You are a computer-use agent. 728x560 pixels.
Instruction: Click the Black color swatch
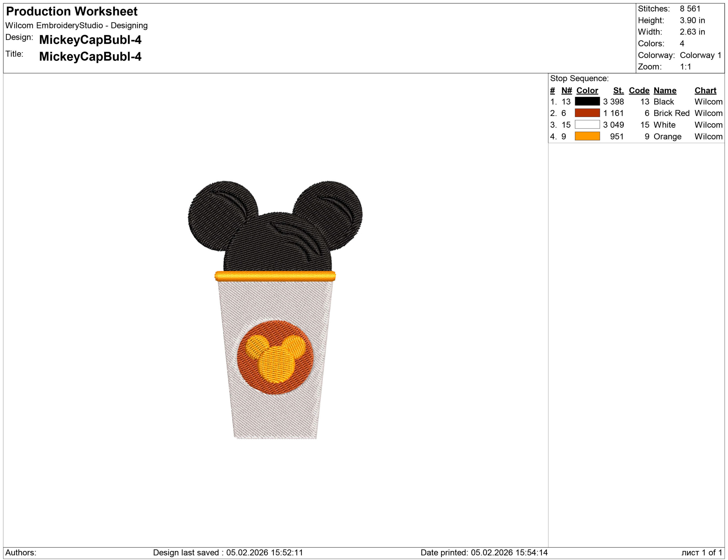(x=587, y=101)
